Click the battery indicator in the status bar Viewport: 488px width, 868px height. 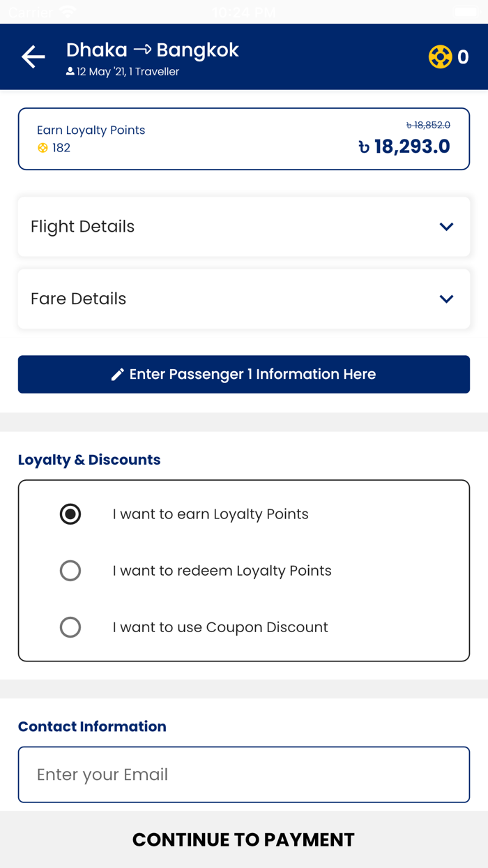coord(466,11)
